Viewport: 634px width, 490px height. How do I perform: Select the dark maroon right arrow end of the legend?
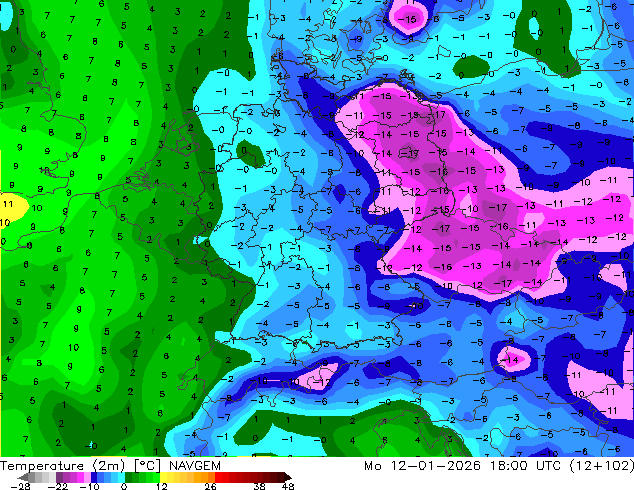coord(287,477)
